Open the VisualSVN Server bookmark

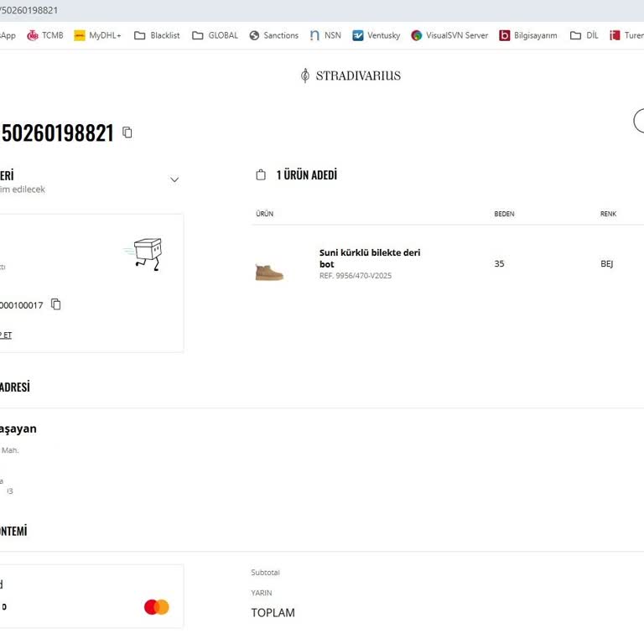pyautogui.click(x=449, y=35)
